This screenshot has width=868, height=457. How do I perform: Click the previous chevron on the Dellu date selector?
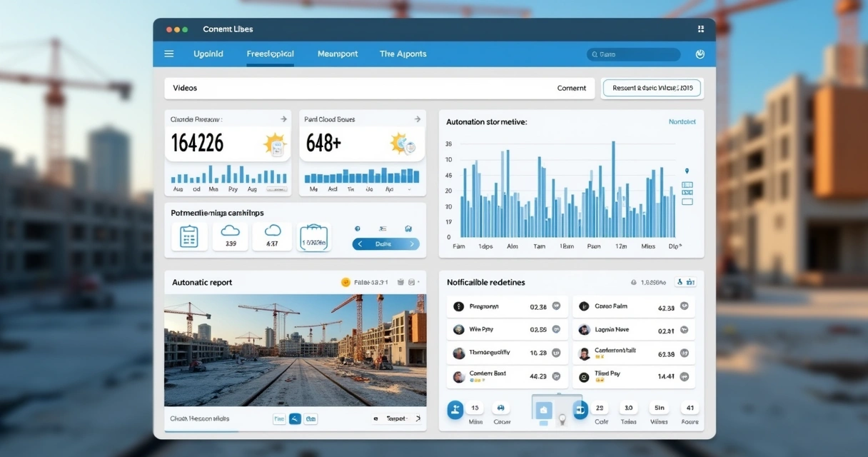tap(359, 243)
